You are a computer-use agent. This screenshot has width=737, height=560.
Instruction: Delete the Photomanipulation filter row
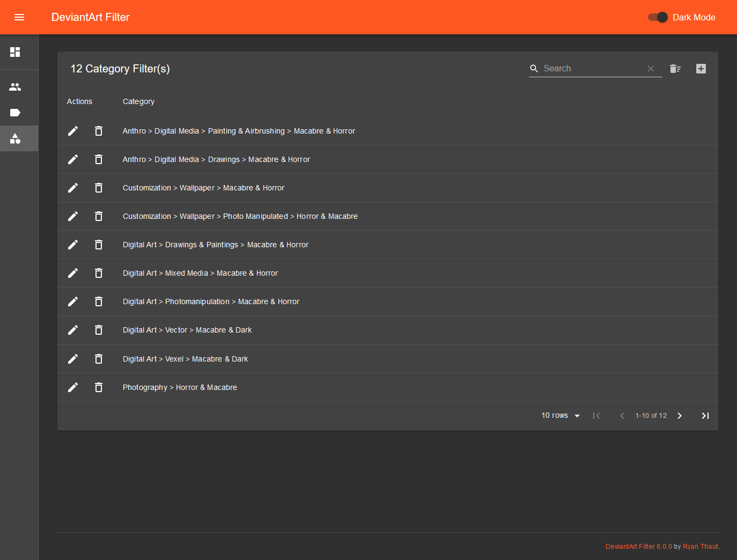pos(99,301)
